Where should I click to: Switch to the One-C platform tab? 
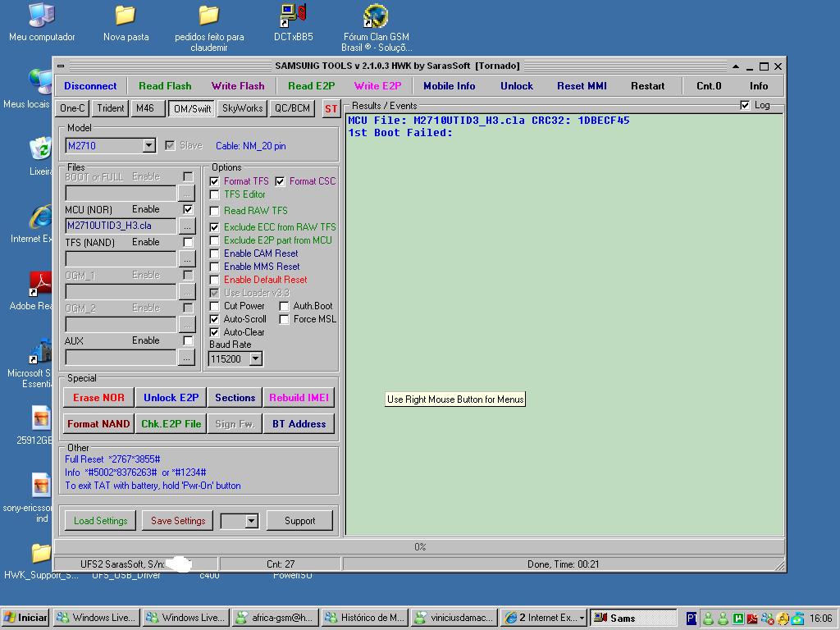[72, 108]
